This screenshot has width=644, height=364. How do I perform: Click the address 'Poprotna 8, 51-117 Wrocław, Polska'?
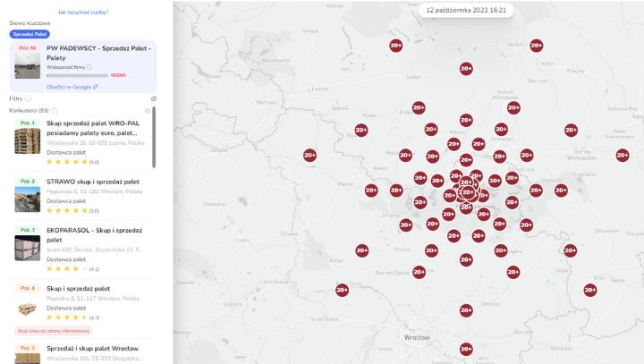pyautogui.click(x=93, y=299)
